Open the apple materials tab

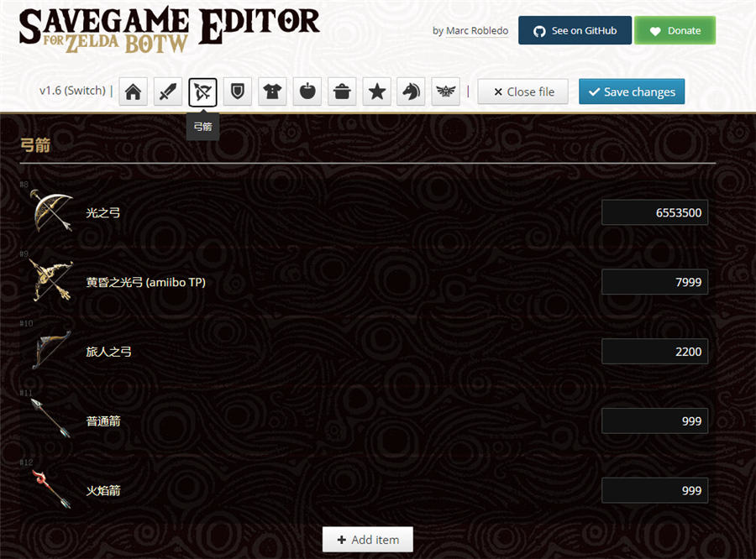tap(307, 91)
